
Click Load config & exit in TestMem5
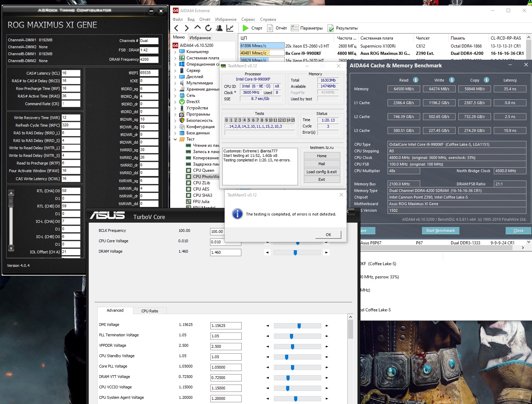pos(322,172)
